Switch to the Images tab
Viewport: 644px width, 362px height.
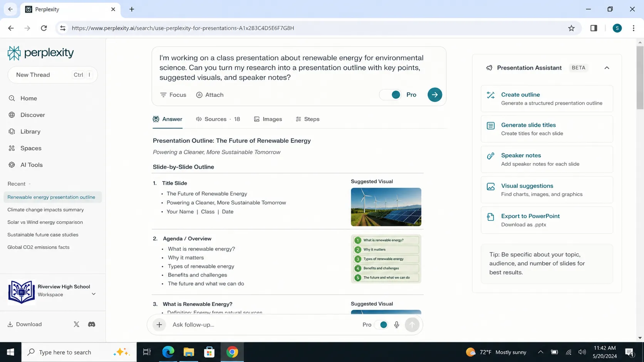[x=268, y=119]
